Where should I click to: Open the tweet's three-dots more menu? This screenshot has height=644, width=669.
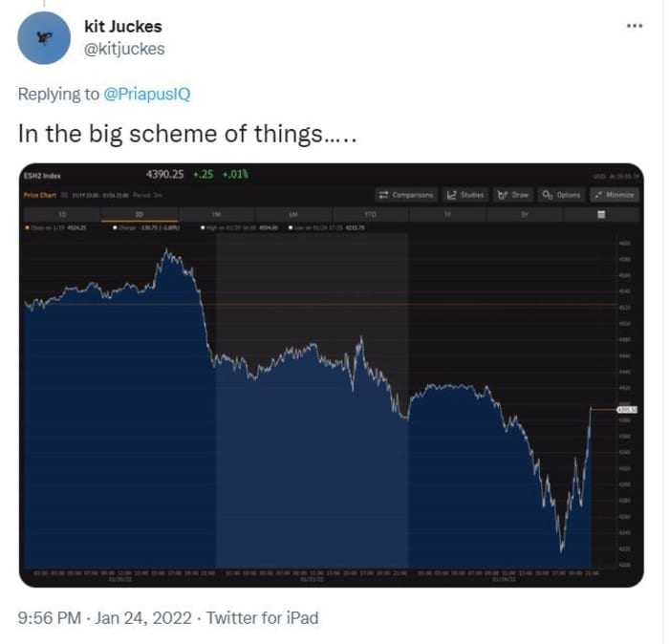coord(635,26)
